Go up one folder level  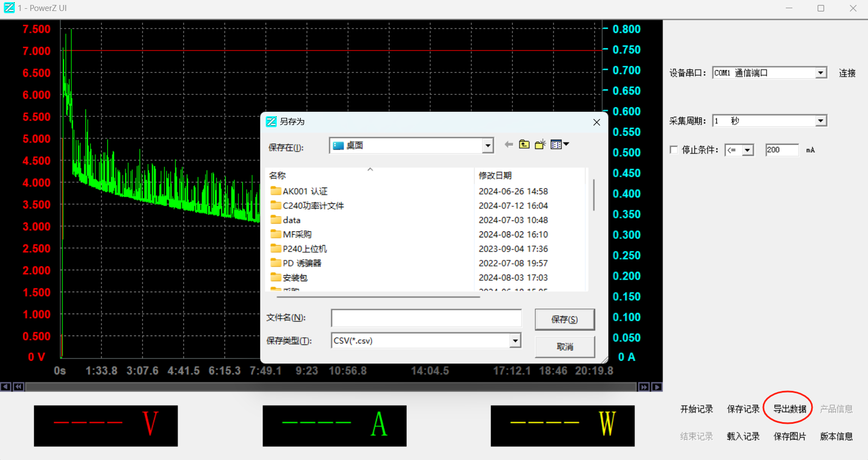coord(524,145)
